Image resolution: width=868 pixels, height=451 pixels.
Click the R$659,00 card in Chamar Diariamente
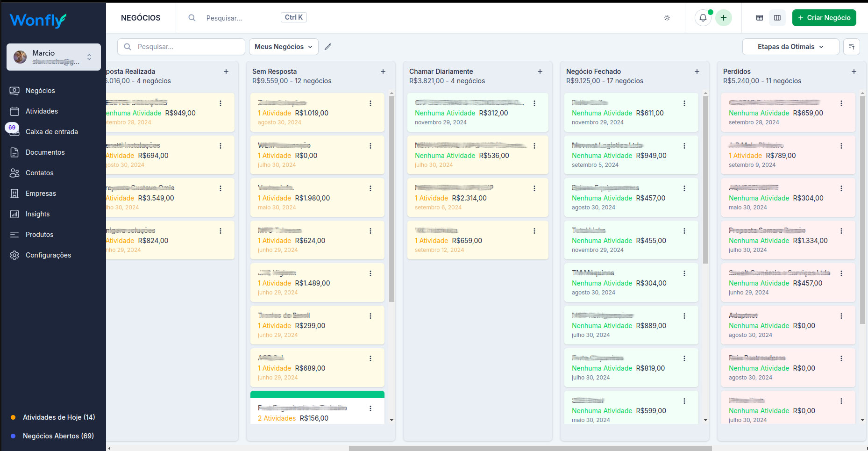(478, 240)
